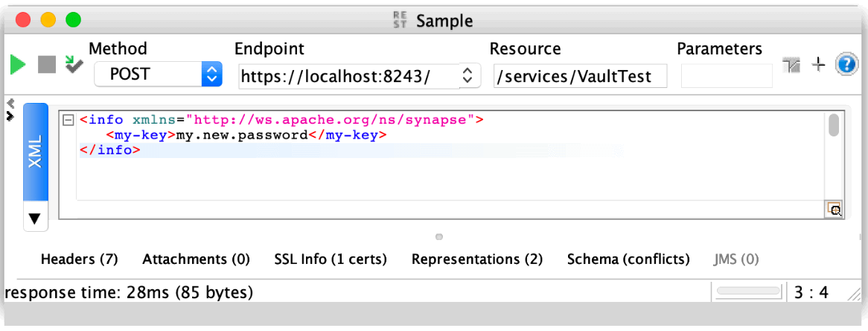Switch to the SSL Info (1 certs) tab
Viewport: 868px width, 331px height.
331,259
